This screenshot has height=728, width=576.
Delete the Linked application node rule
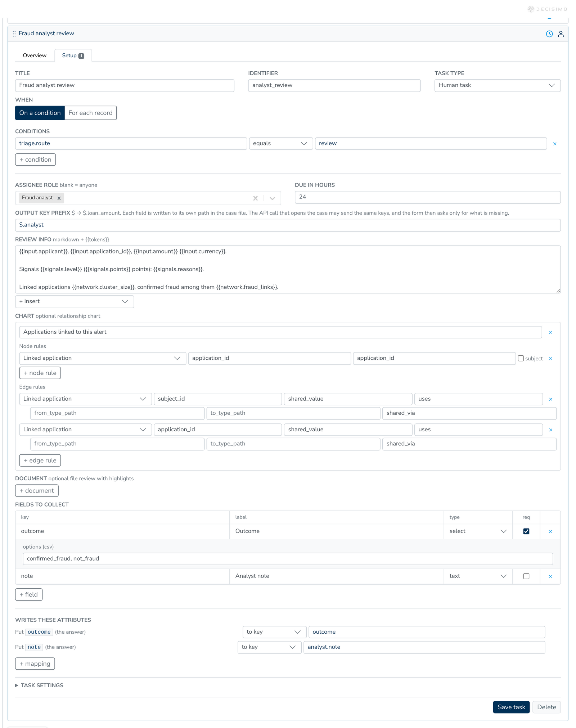pos(550,359)
